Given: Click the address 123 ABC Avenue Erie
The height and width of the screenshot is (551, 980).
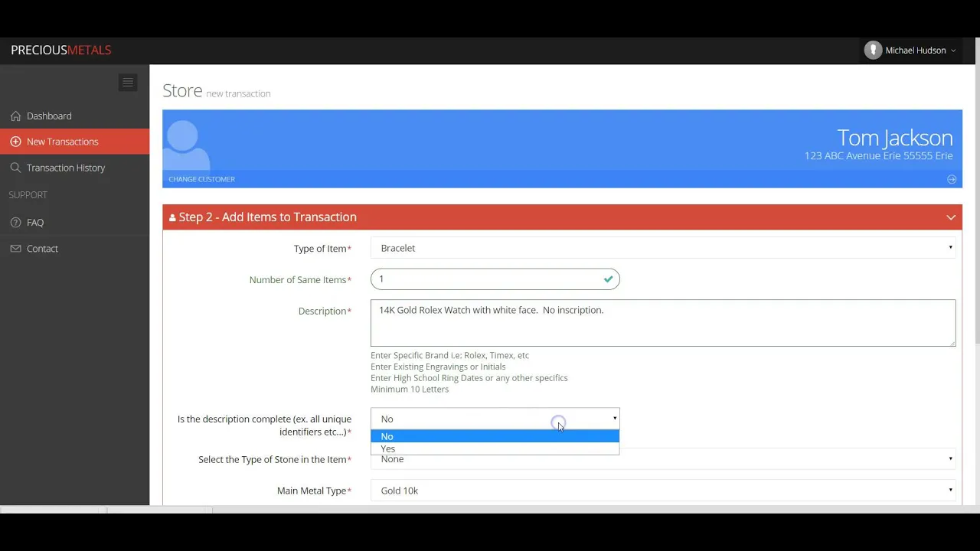Looking at the screenshot, I should click(x=878, y=156).
